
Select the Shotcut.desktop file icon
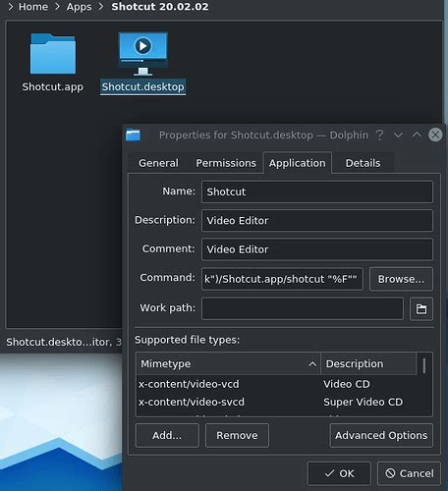click(x=142, y=54)
